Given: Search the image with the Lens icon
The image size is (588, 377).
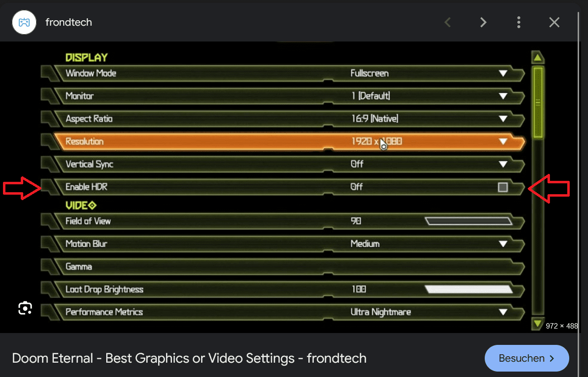Looking at the screenshot, I should [25, 308].
